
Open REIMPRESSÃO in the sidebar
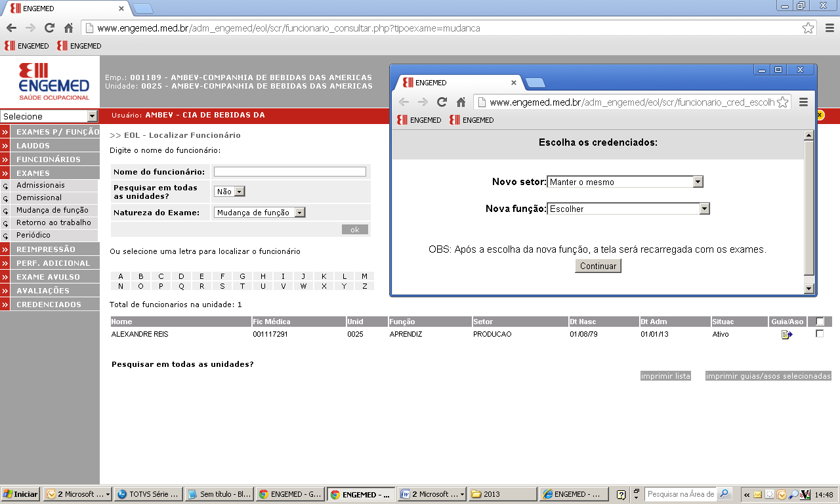pos(50,249)
